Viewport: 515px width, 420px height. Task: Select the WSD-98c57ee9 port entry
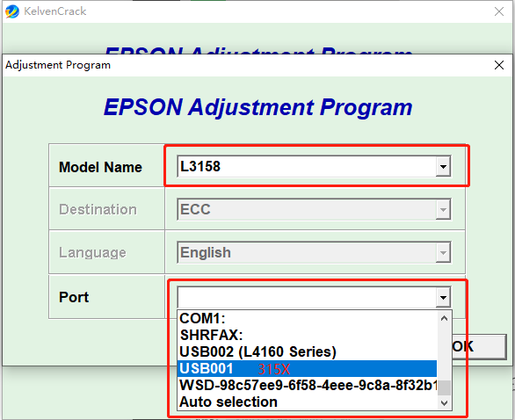point(307,385)
